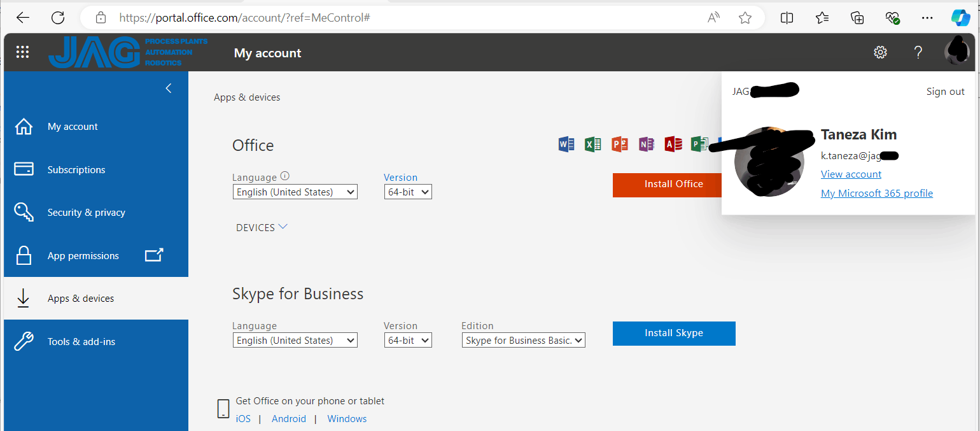Select Tools & add-ins in sidebar

pos(96,341)
